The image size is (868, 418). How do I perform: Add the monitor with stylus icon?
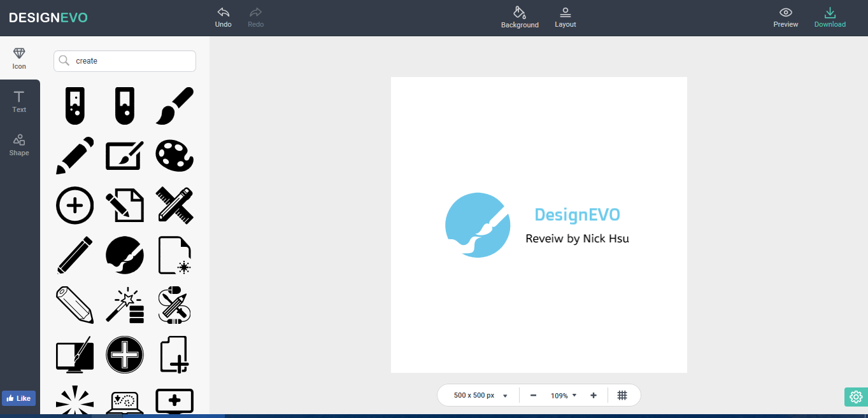point(75,354)
